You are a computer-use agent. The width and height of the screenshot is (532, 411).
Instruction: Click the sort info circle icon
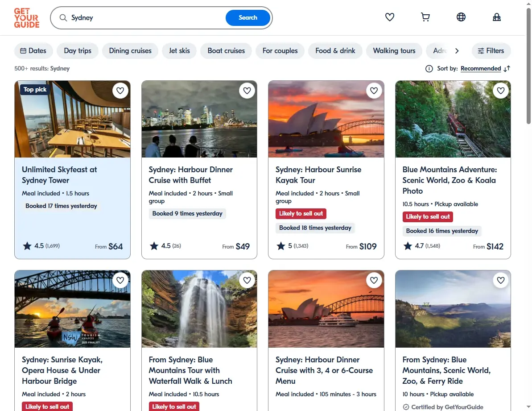click(429, 69)
